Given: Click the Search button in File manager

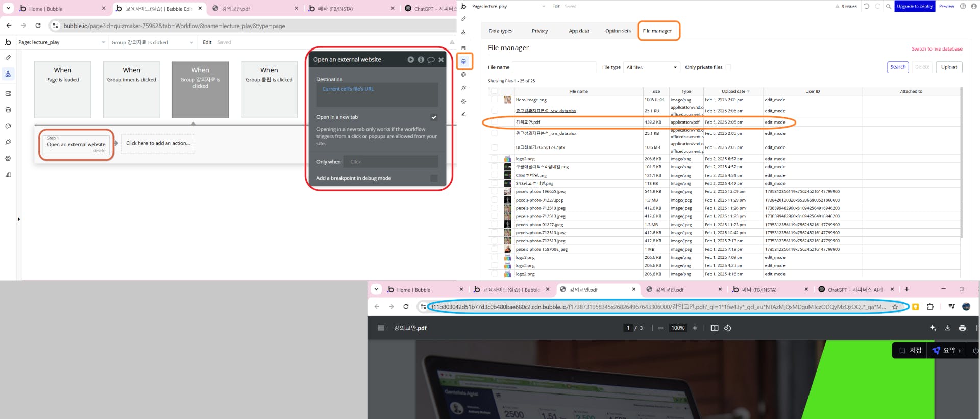Looking at the screenshot, I should 898,67.
